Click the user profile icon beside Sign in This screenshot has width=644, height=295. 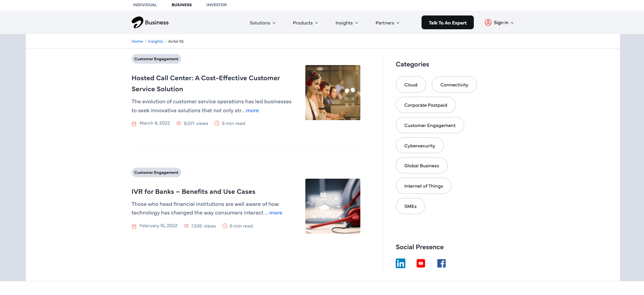pyautogui.click(x=488, y=22)
